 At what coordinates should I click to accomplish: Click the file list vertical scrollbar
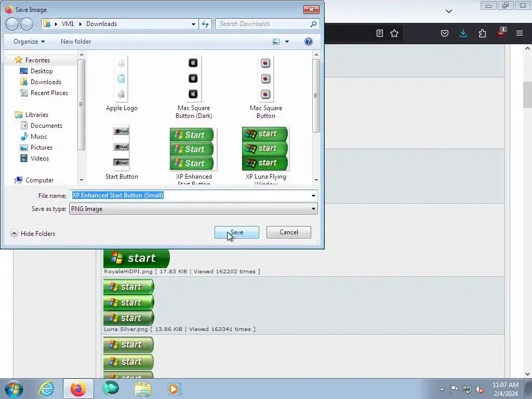[x=316, y=96]
